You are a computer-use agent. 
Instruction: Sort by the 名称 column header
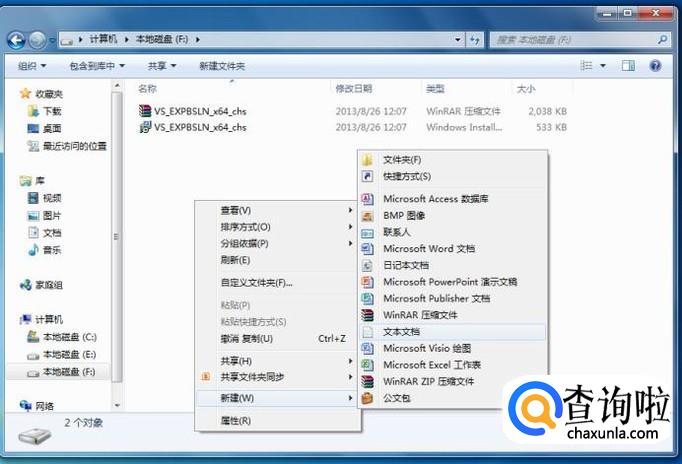[147, 89]
